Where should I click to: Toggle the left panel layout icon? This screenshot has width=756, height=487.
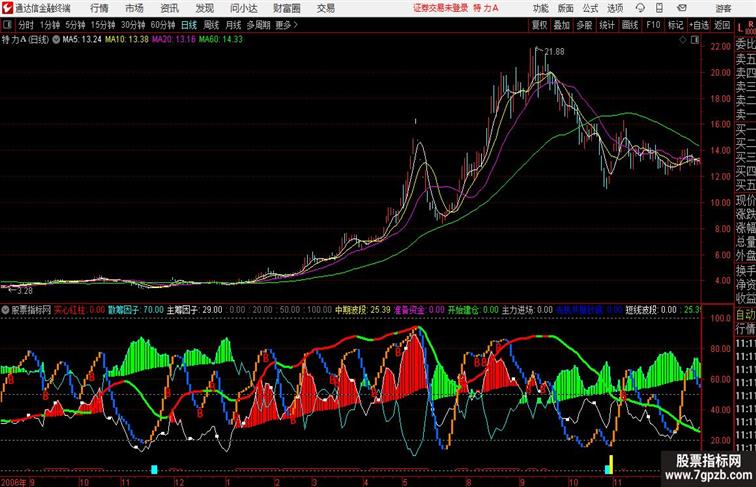pyautogui.click(x=7, y=25)
